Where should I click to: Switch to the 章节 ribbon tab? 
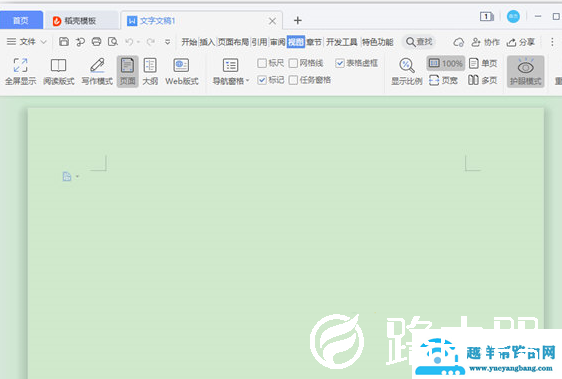[x=314, y=42]
